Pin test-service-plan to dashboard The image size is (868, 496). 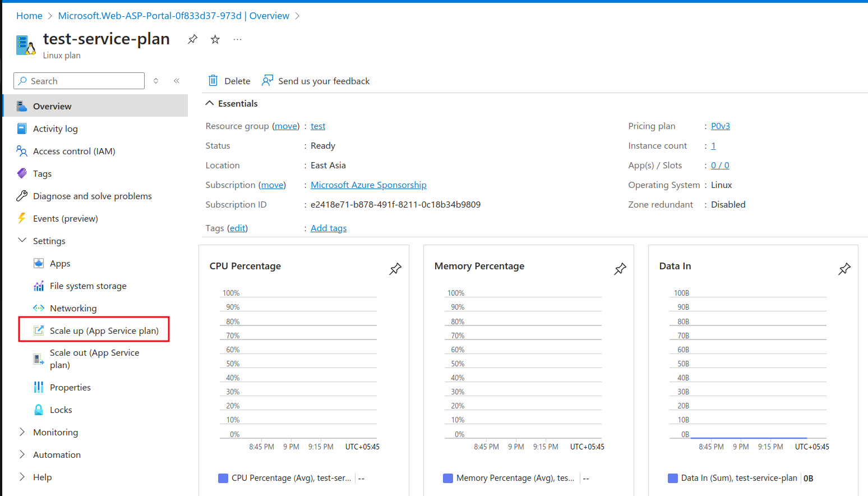(x=192, y=39)
